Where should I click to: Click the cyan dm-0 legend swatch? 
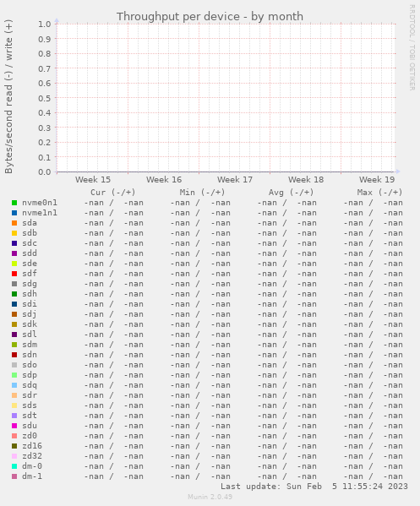click(x=14, y=466)
